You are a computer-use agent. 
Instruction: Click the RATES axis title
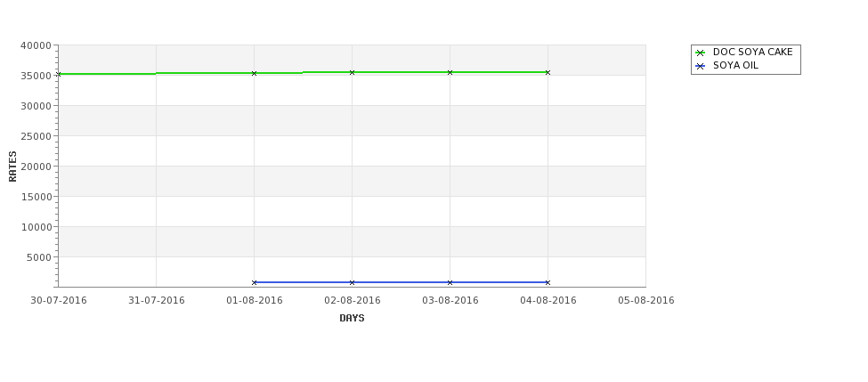click(x=12, y=167)
